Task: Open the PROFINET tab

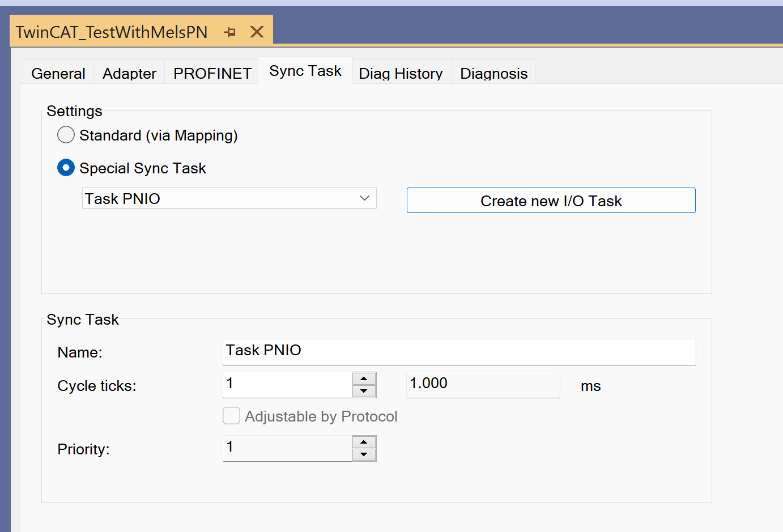Action: coord(212,73)
